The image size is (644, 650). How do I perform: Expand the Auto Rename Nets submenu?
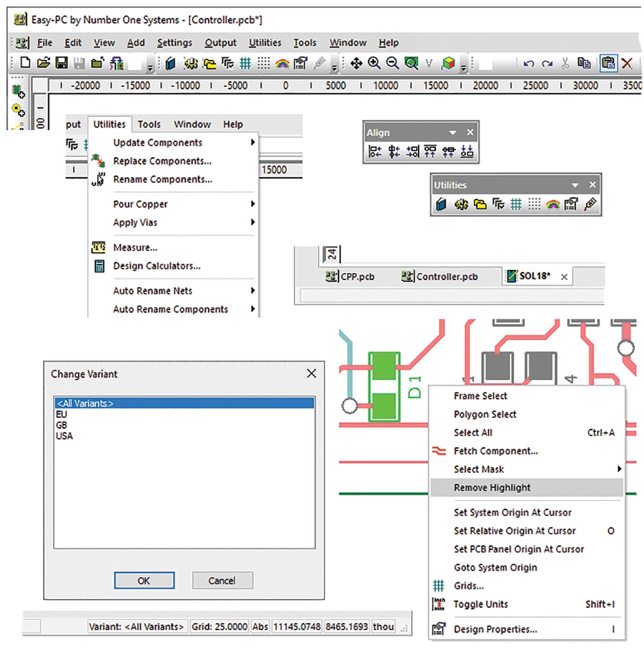pyautogui.click(x=173, y=291)
